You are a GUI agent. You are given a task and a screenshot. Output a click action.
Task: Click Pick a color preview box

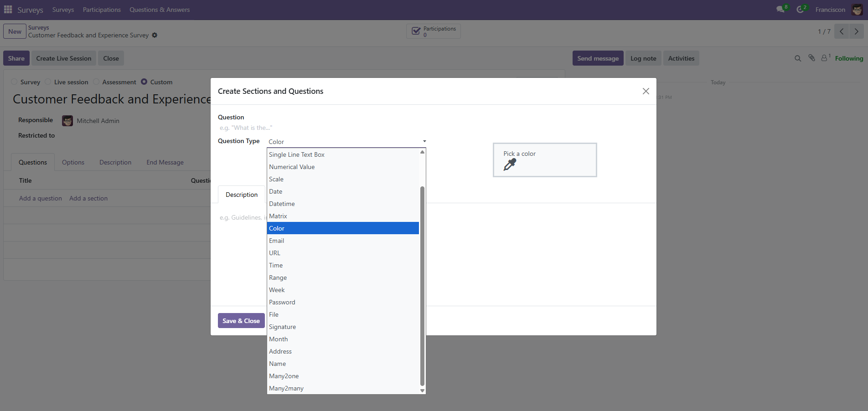[x=545, y=160]
